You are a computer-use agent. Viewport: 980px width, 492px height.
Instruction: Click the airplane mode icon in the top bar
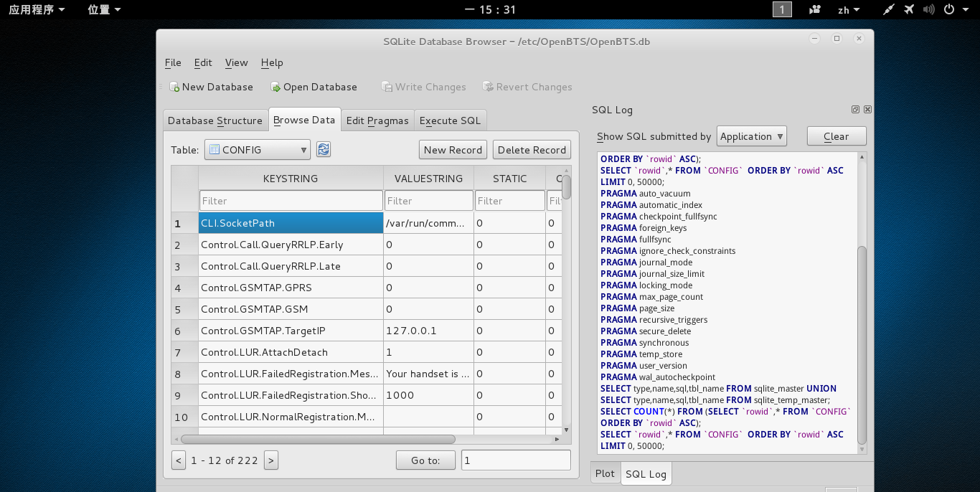tap(910, 9)
